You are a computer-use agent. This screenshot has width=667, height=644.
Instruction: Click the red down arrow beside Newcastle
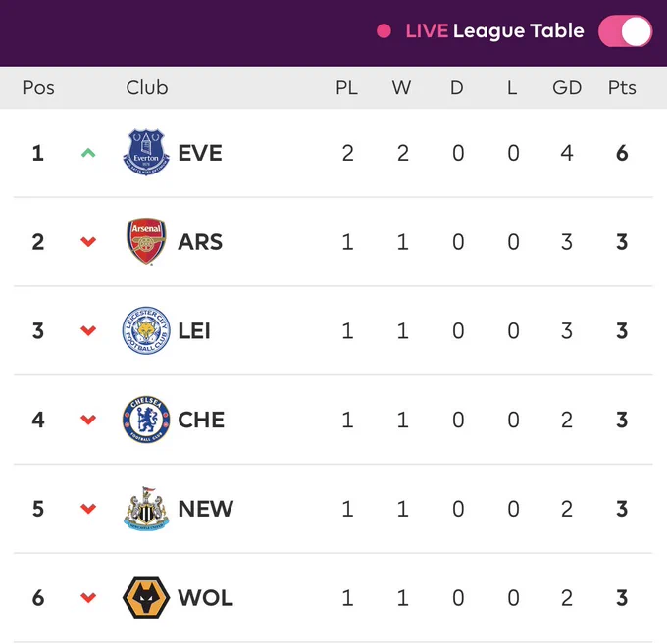tap(88, 509)
